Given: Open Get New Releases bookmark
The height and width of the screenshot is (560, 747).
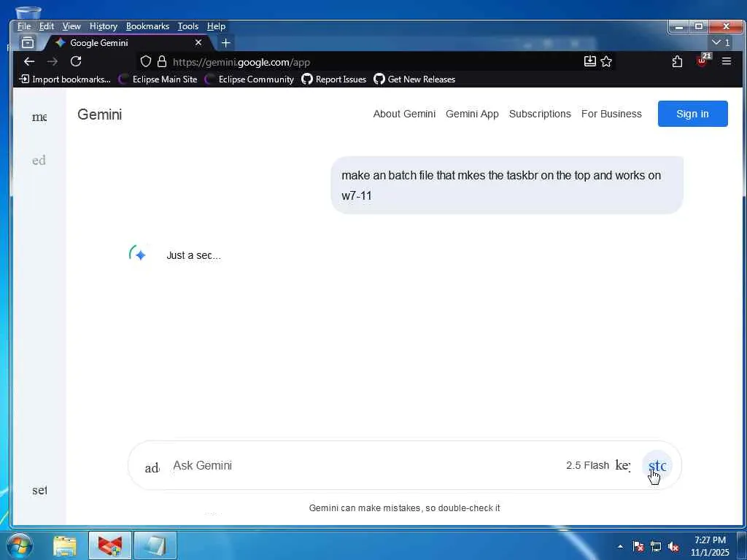Looking at the screenshot, I should [414, 79].
